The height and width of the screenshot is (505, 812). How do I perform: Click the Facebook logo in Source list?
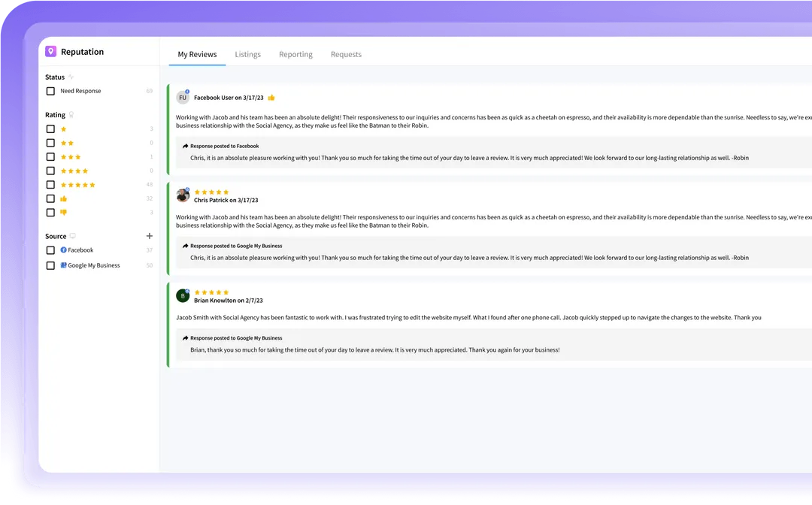click(x=64, y=250)
